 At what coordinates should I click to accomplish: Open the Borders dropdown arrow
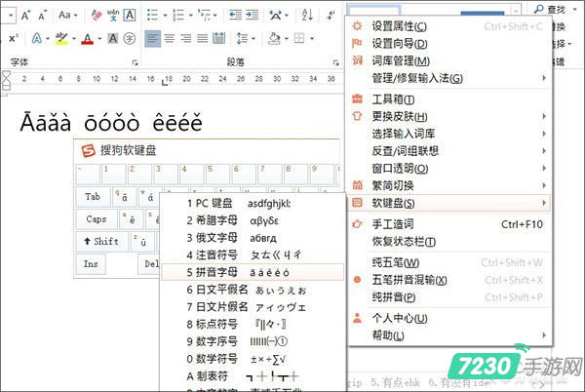312,38
